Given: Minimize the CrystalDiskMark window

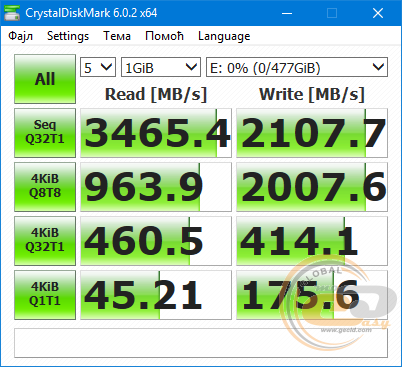Looking at the screenshot, I should tap(287, 13).
